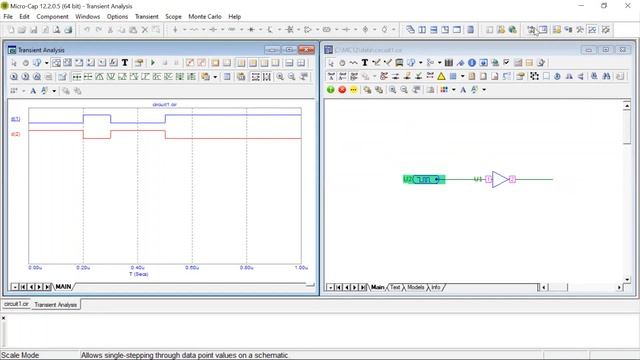Click the Tile Vertical windows icon in main toolbar
This screenshot has width=640, height=360.
point(422,30)
